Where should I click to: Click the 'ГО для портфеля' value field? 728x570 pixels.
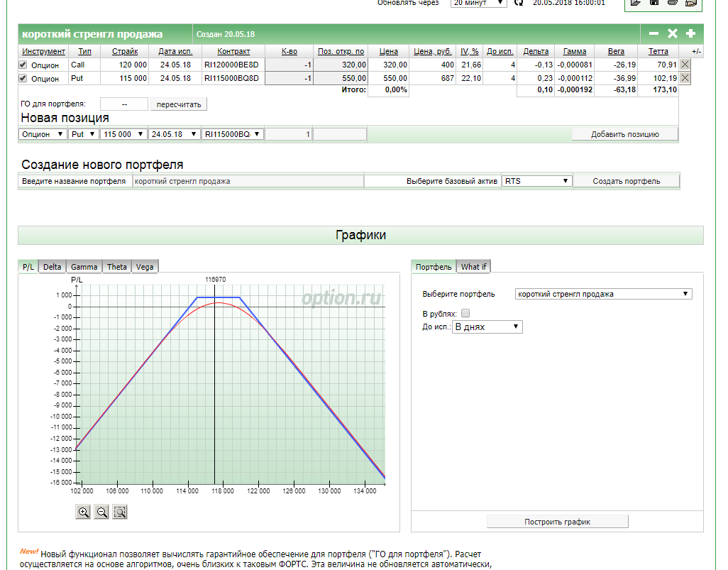coord(124,104)
